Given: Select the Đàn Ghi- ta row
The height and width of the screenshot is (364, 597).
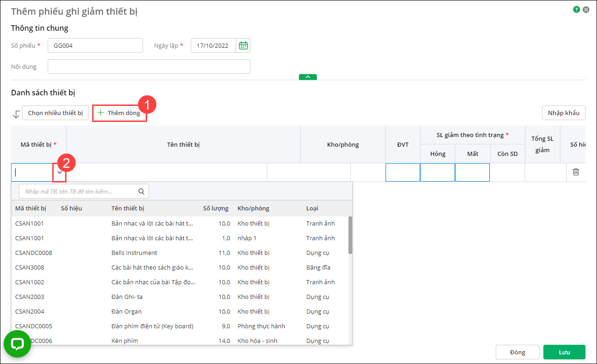Looking at the screenshot, I should (180, 297).
